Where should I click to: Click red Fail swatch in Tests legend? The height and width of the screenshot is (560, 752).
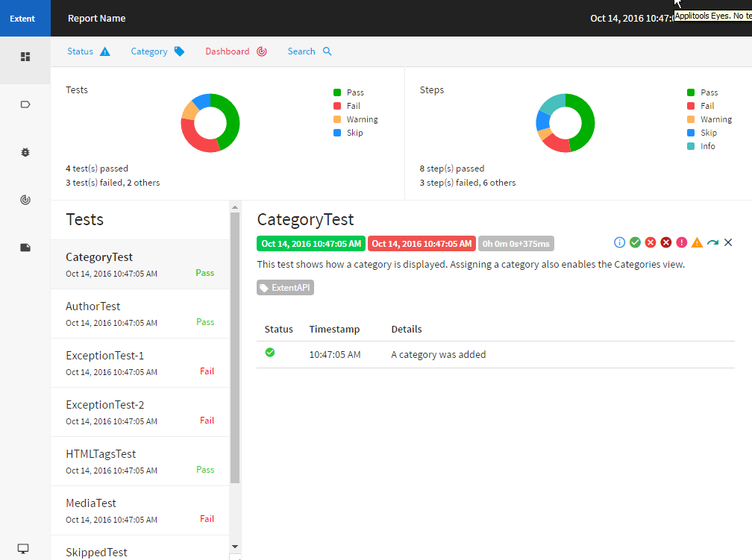(337, 106)
